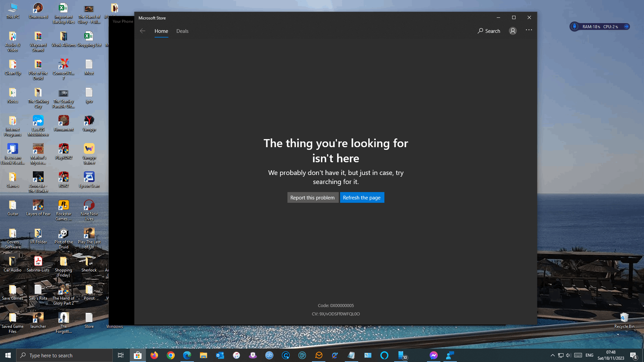Open Messenger icon on the taskbar

point(433,355)
